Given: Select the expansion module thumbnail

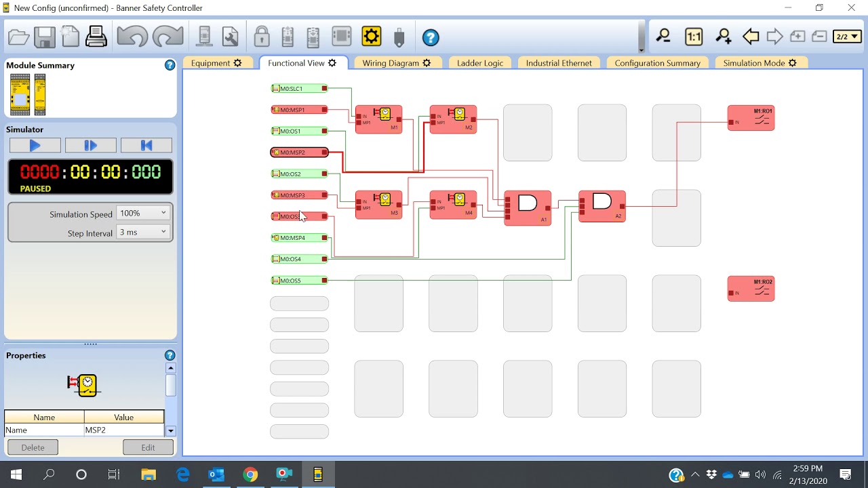Looking at the screenshot, I should 40,95.
